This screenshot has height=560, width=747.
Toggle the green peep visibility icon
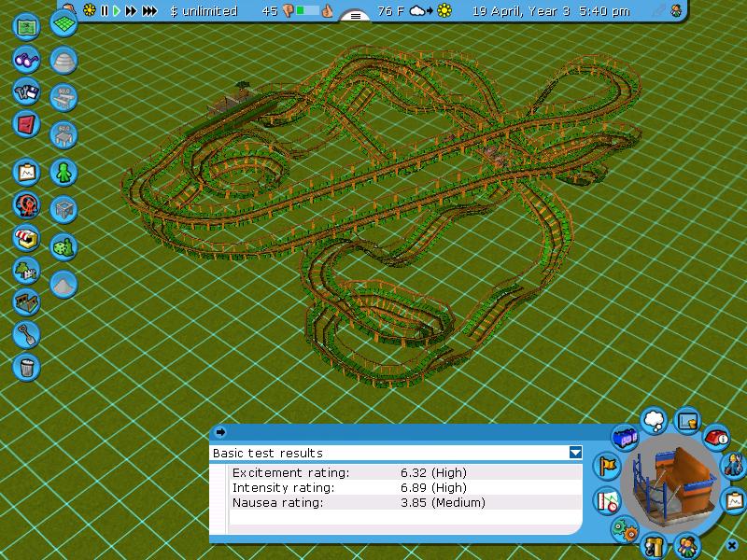63,173
